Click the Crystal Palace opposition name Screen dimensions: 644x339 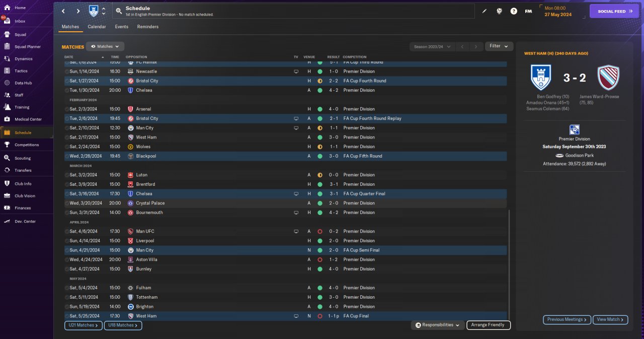click(150, 203)
